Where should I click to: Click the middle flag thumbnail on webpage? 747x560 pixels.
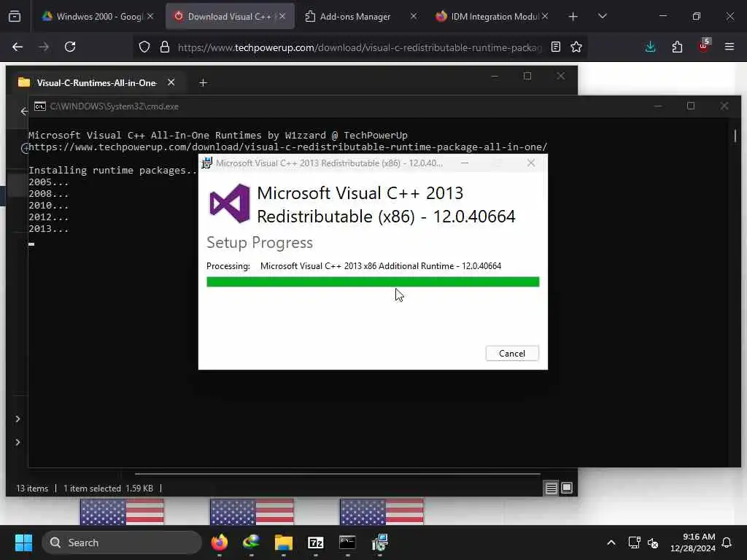(x=252, y=512)
